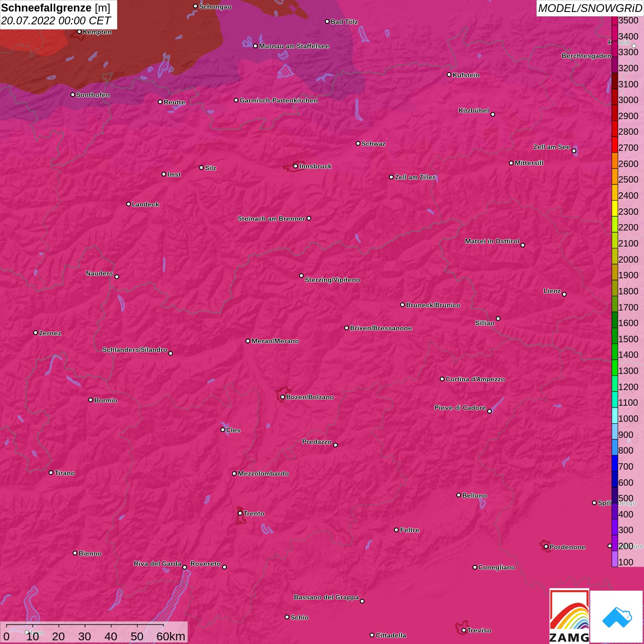
Task: Click the MODEL/SNOWGRiD label
Action: pos(590,8)
